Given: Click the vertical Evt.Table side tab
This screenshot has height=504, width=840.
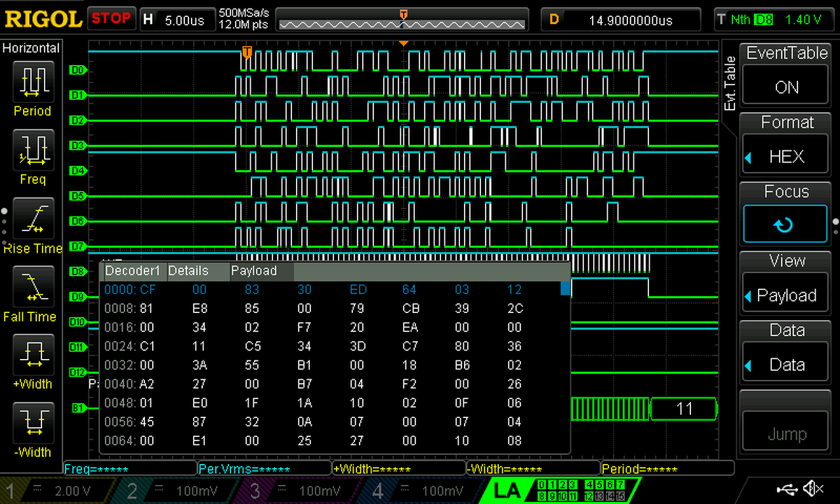Looking at the screenshot, I should tap(730, 84).
